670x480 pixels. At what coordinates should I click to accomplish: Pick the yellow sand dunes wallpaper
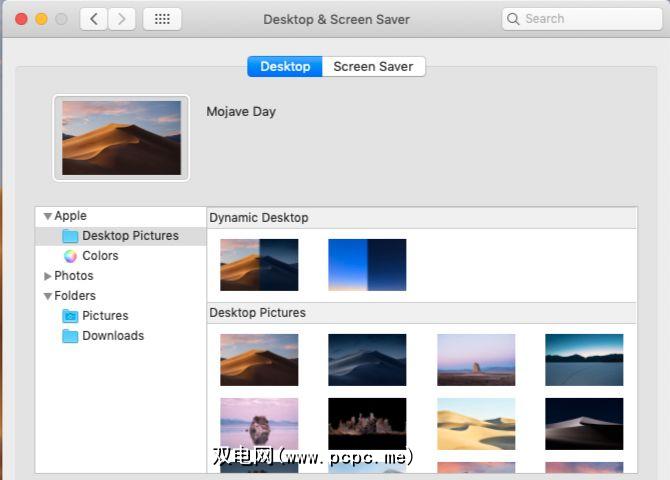pyautogui.click(x=476, y=424)
